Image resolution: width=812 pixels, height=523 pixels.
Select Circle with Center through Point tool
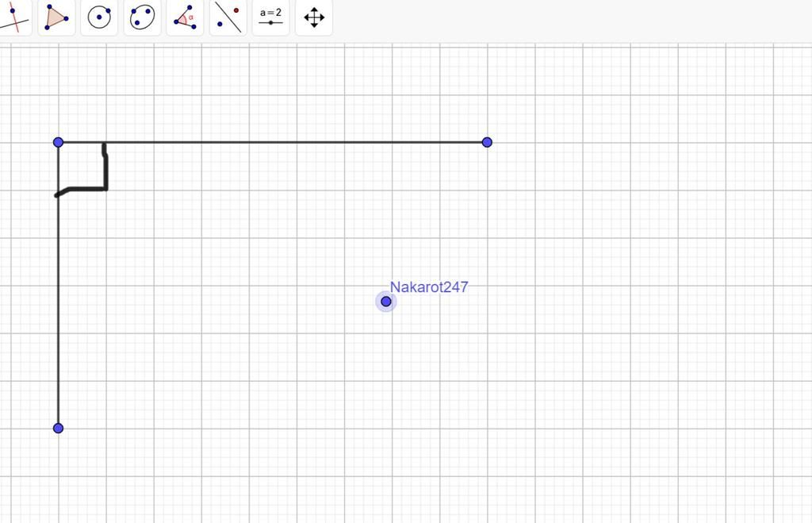[x=99, y=17]
